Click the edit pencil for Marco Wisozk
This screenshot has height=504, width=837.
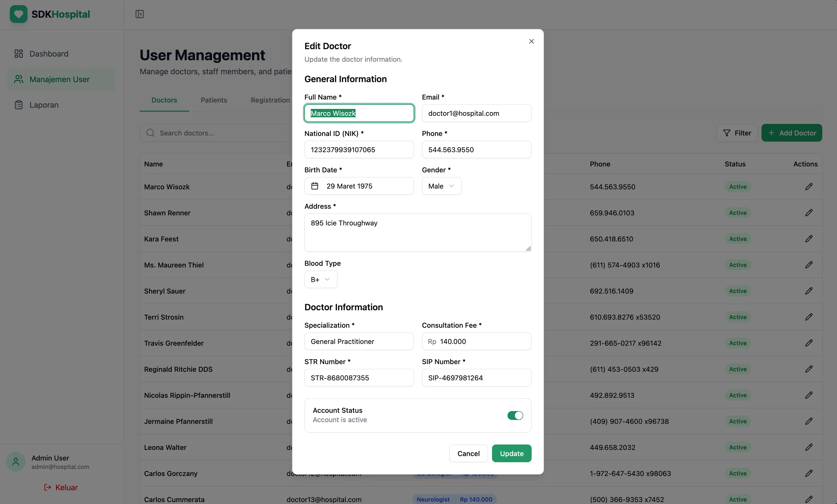(809, 186)
